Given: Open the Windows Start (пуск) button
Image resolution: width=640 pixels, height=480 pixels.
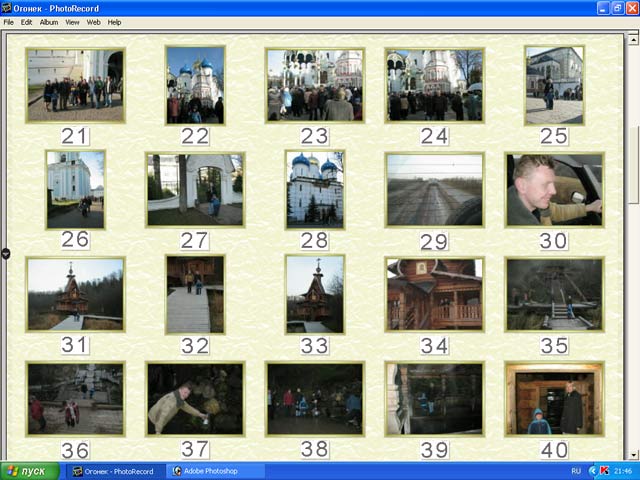Looking at the screenshot, I should point(28,470).
